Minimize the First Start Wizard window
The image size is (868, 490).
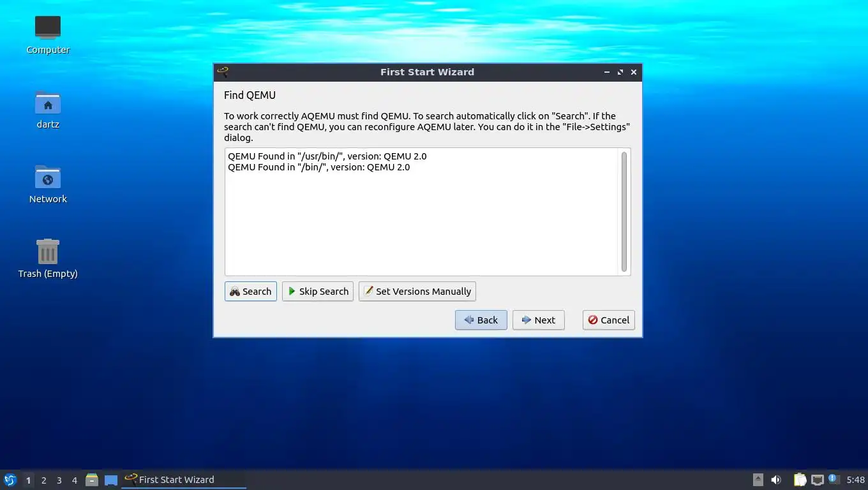click(606, 72)
